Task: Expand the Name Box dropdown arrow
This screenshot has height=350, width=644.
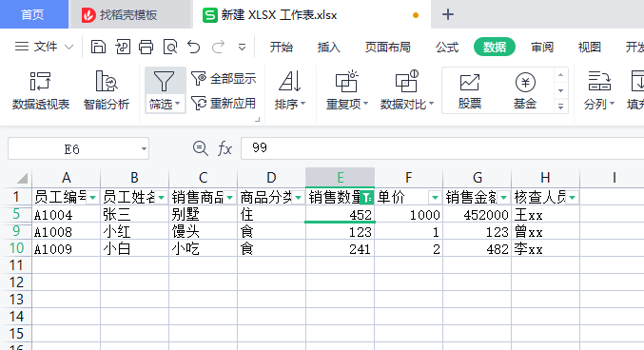Action: click(144, 148)
